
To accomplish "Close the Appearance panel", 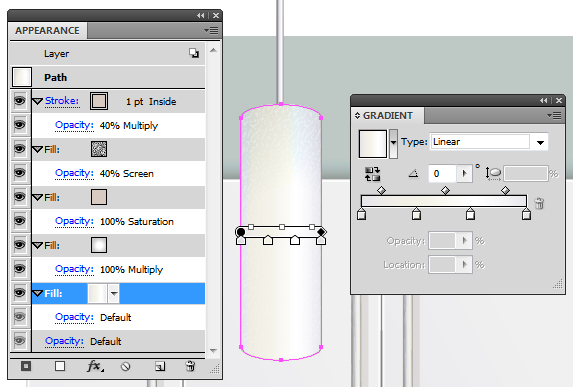I will click(x=216, y=15).
